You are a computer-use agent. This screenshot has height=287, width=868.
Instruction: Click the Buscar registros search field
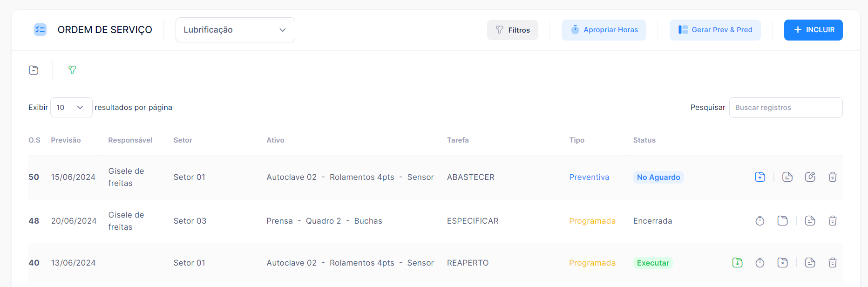coord(786,108)
